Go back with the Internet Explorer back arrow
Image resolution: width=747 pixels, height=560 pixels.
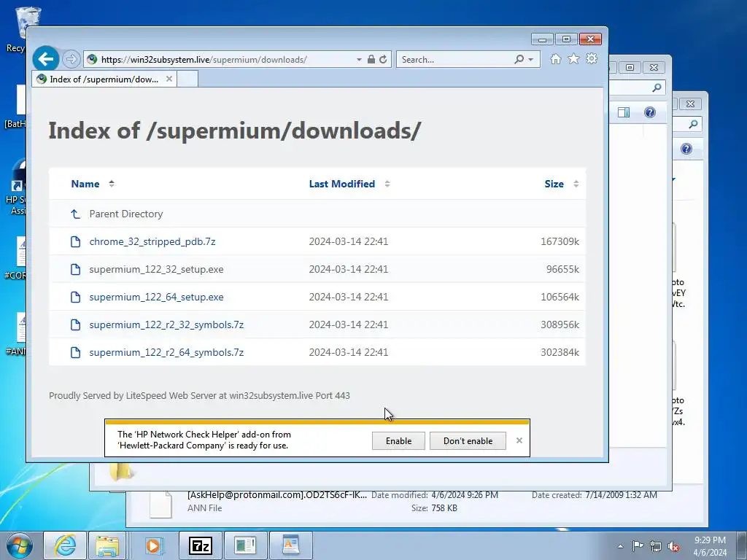(46, 60)
